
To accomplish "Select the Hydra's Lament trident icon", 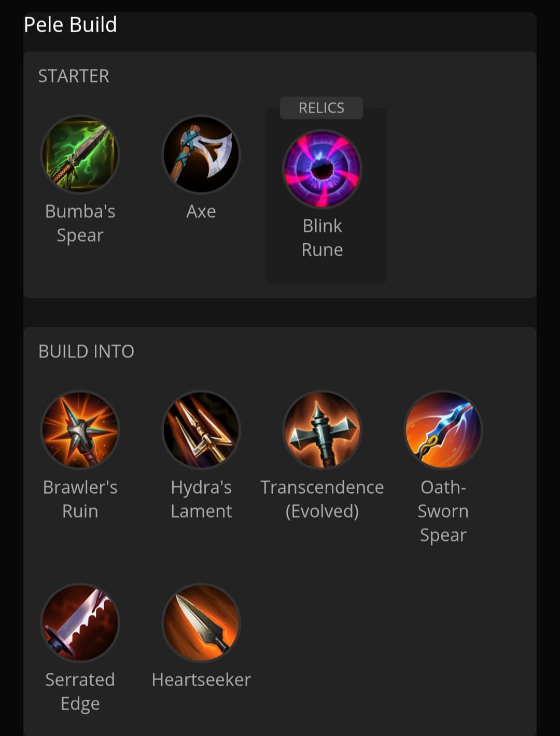I will click(x=201, y=430).
